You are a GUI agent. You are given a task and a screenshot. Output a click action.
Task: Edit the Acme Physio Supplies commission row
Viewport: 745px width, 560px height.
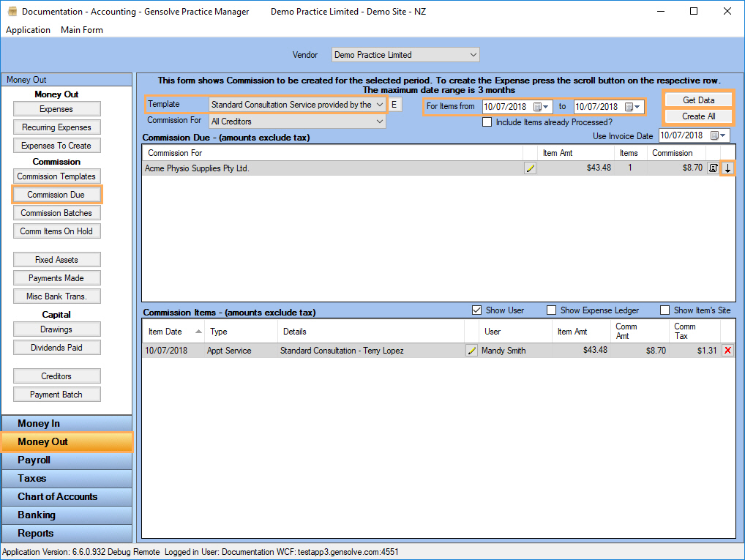click(x=531, y=168)
